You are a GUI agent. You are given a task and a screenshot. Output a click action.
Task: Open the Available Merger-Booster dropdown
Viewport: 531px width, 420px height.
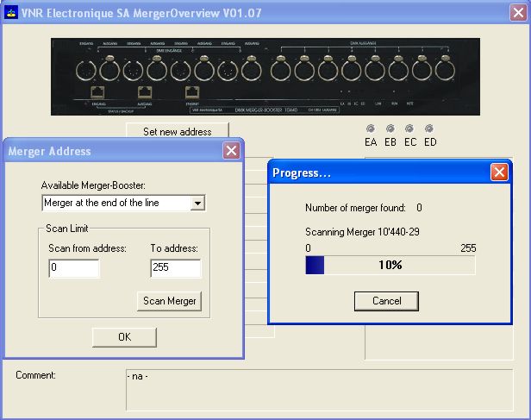click(x=123, y=203)
